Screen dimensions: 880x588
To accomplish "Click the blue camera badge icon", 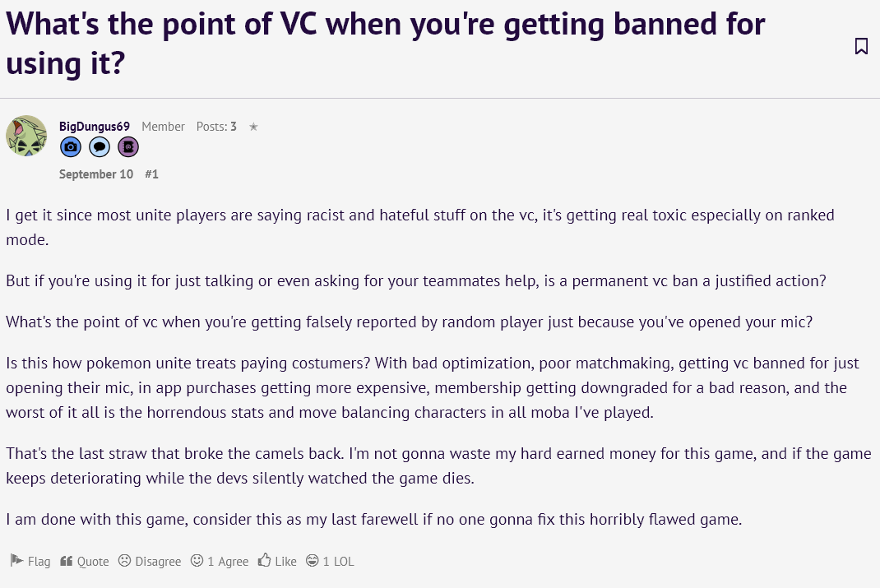I will point(71,147).
